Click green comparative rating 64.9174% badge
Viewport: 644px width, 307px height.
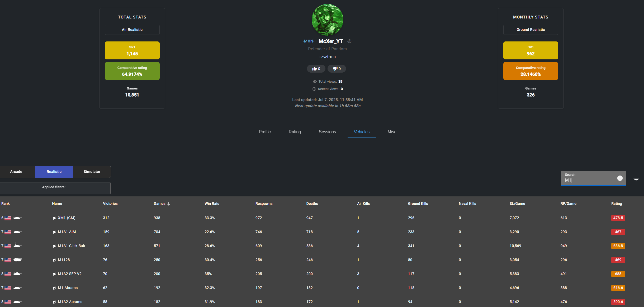click(x=132, y=71)
